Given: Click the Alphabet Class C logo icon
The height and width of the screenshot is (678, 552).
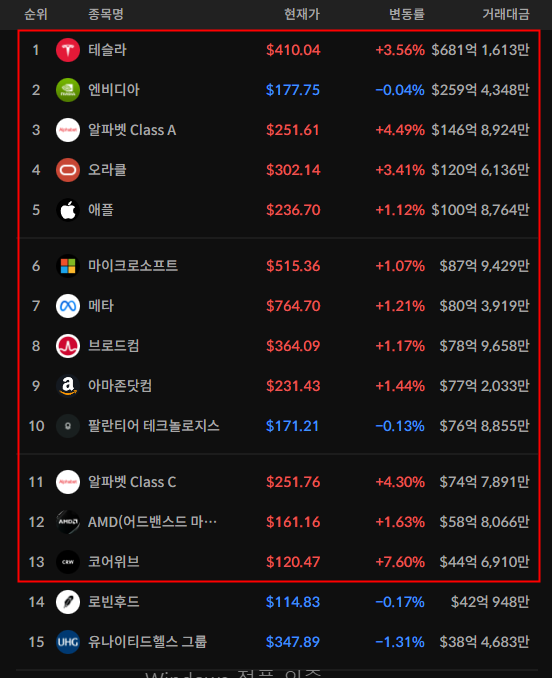Looking at the screenshot, I should pyautogui.click(x=68, y=482).
